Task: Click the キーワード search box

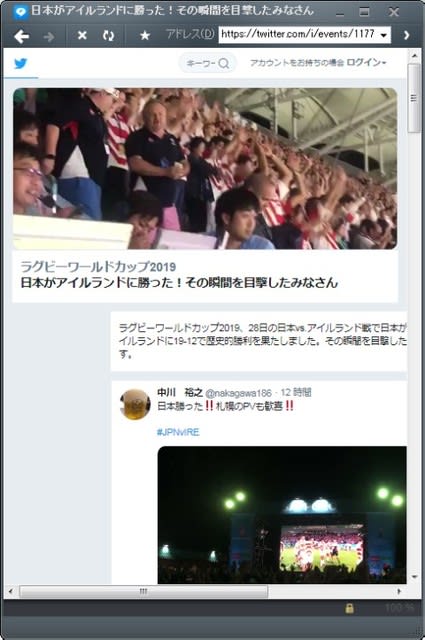Action: coord(208,63)
